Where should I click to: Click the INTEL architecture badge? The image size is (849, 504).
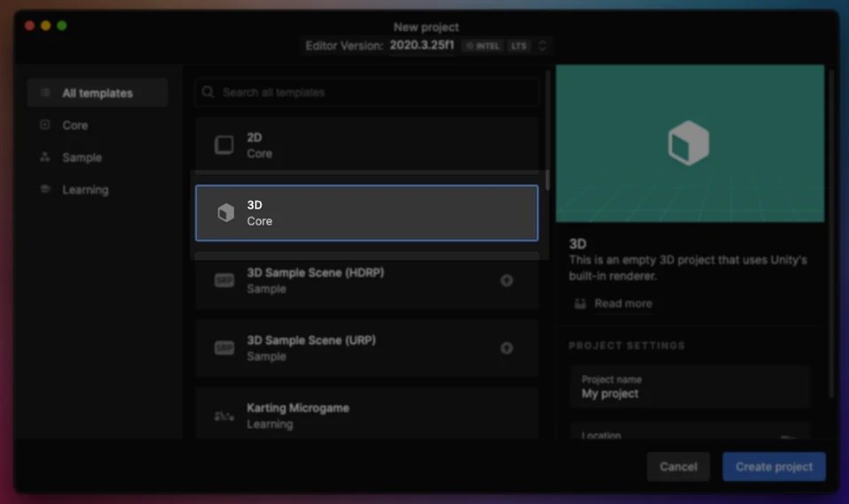coord(483,46)
